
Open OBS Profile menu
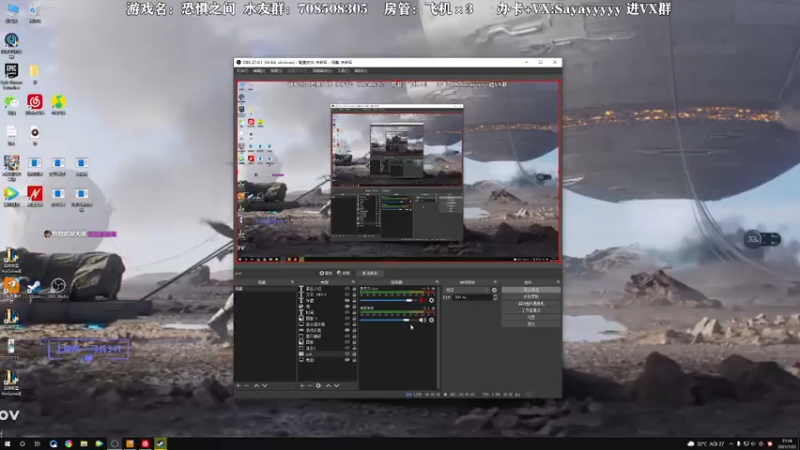[x=297, y=71]
